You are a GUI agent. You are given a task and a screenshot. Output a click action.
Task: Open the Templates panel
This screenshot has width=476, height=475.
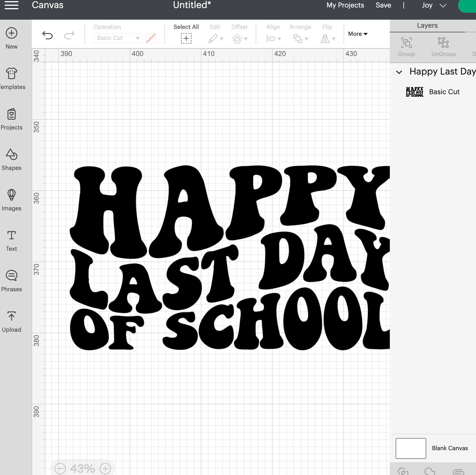coord(11,77)
